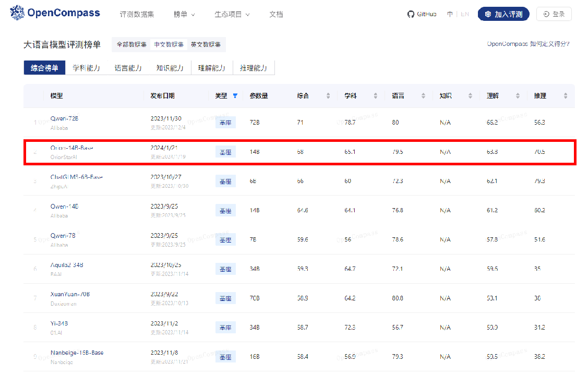
Task: Open the ChatGLM3-6B-Base model entry
Action: tap(77, 177)
